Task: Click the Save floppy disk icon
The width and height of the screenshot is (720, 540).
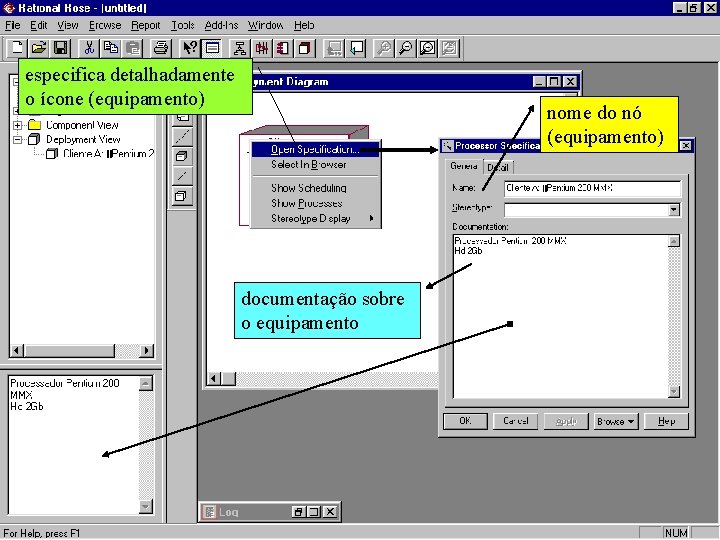Action: 61,48
